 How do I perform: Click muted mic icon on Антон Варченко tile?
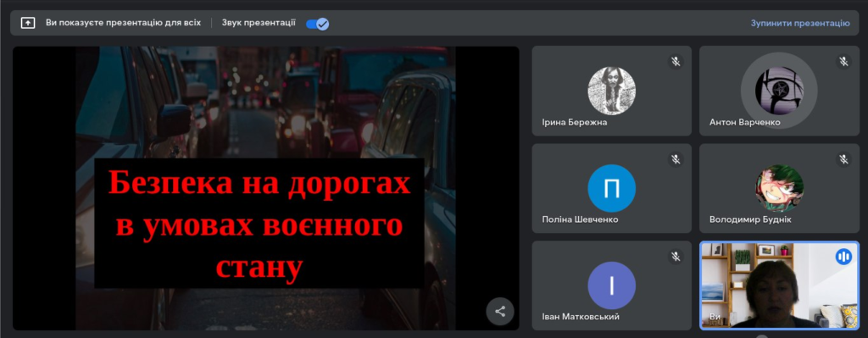(843, 61)
